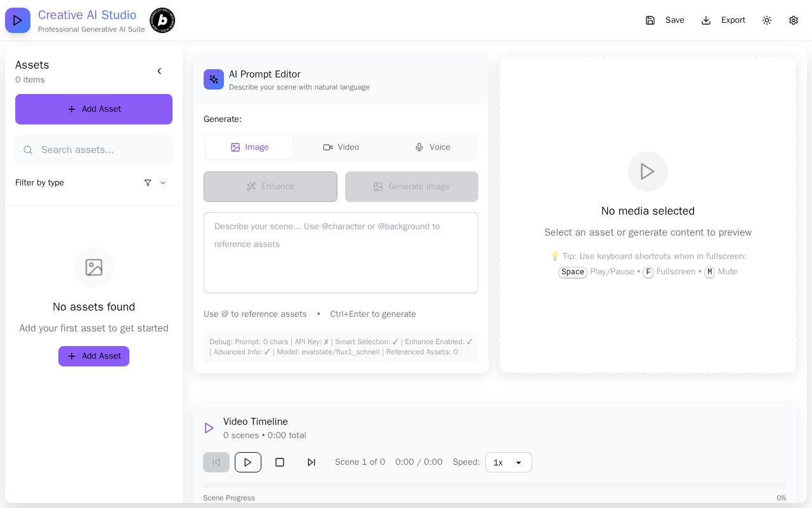The image size is (812, 508).
Task: Click 'Ctrl+Enter to generate' hint text
Action: click(373, 314)
